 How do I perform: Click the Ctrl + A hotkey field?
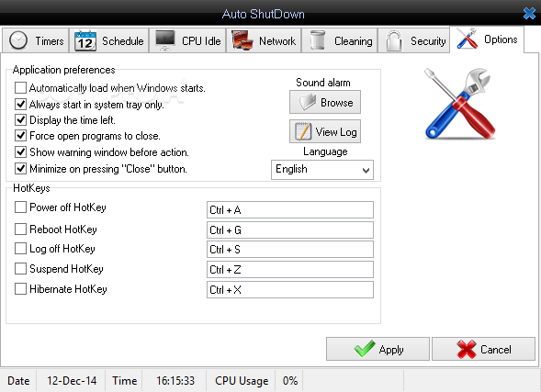(x=290, y=209)
